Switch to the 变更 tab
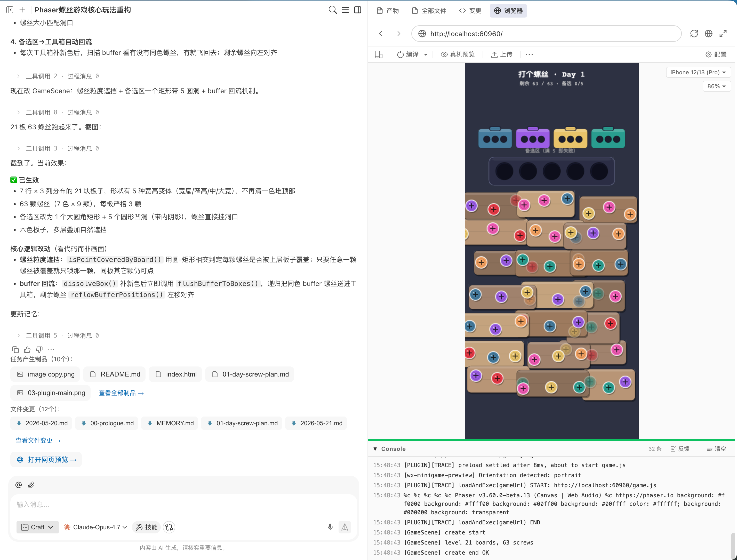 [x=470, y=11]
